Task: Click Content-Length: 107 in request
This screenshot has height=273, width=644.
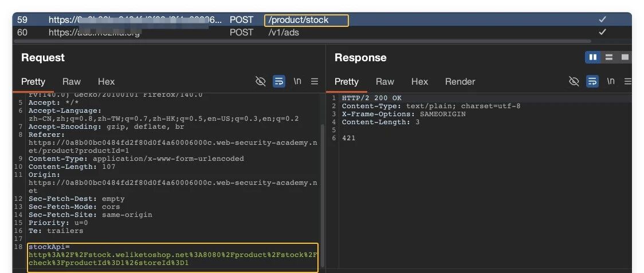Action: click(72, 167)
